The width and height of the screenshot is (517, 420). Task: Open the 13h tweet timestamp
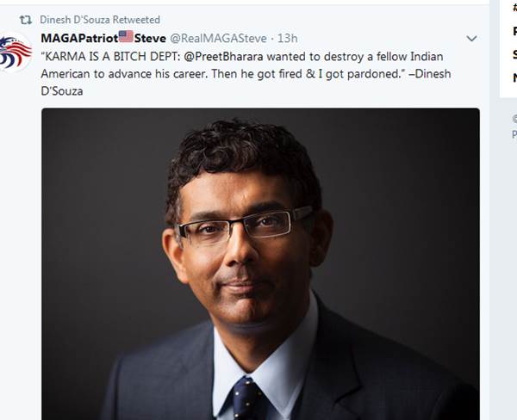point(287,39)
